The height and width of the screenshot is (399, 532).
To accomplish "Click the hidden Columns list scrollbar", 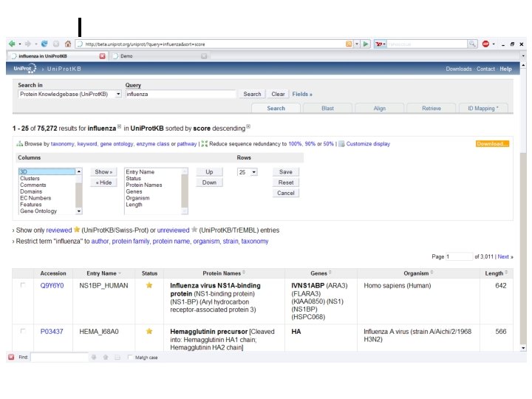I will tap(79, 191).
